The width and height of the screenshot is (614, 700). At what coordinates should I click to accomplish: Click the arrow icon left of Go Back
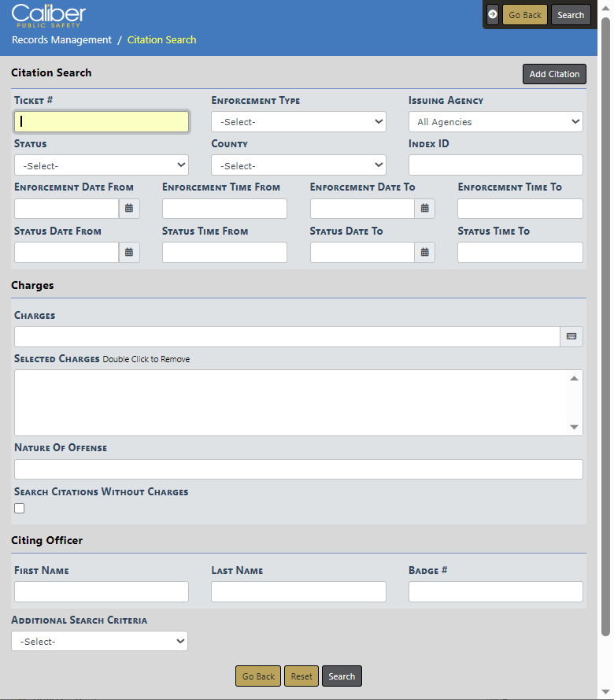(x=493, y=14)
